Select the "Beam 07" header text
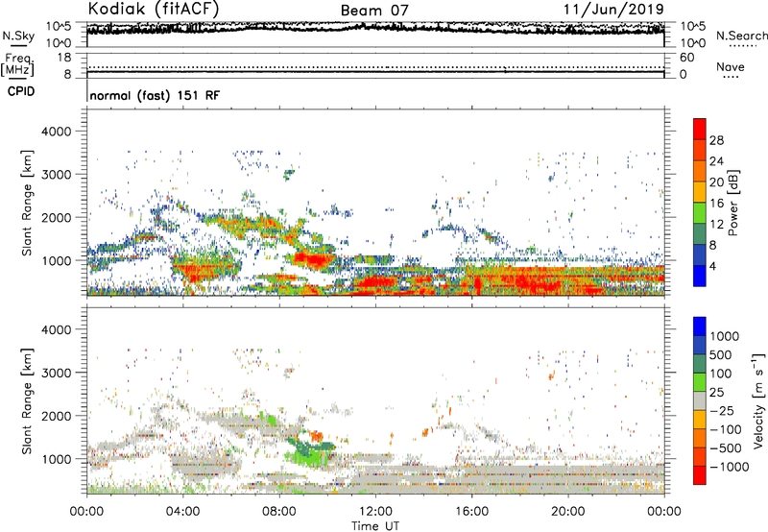 coord(374,11)
